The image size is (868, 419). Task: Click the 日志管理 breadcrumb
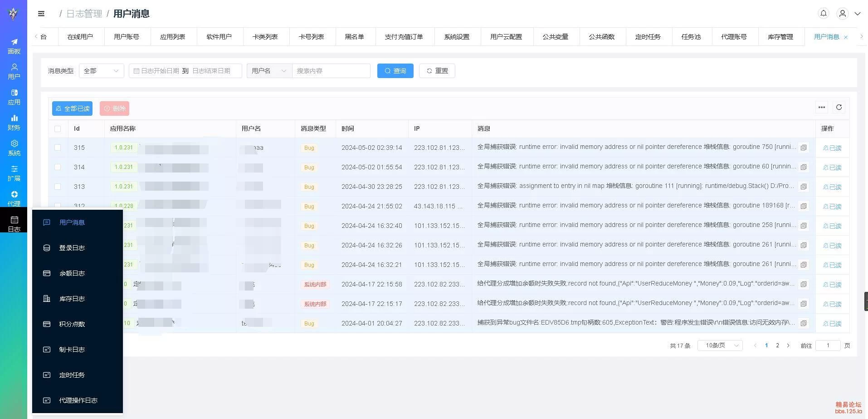pos(84,14)
